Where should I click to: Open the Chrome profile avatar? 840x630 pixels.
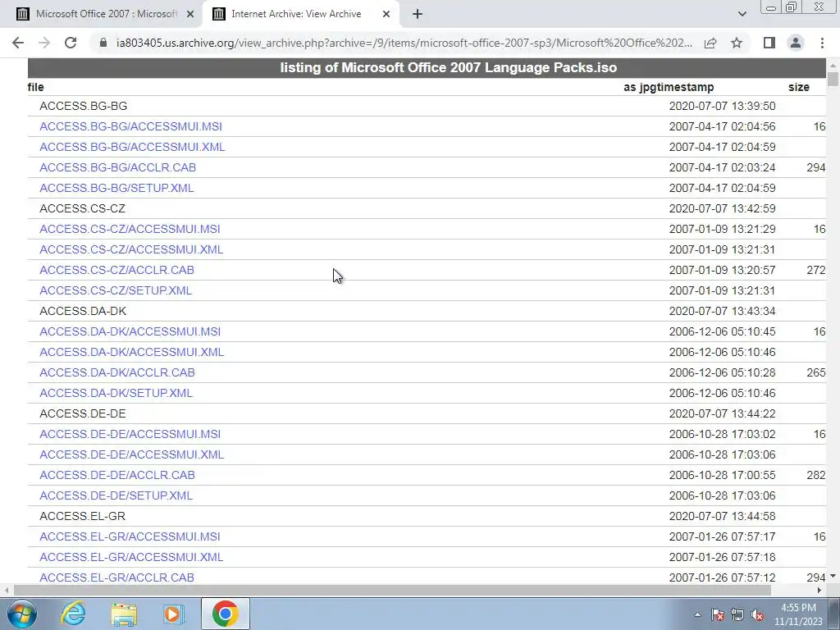(x=796, y=43)
